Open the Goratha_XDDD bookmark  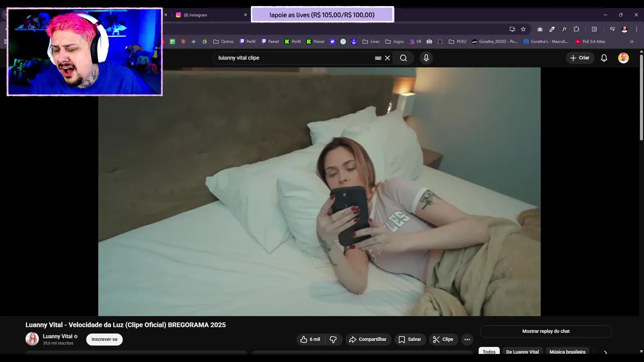pos(495,42)
